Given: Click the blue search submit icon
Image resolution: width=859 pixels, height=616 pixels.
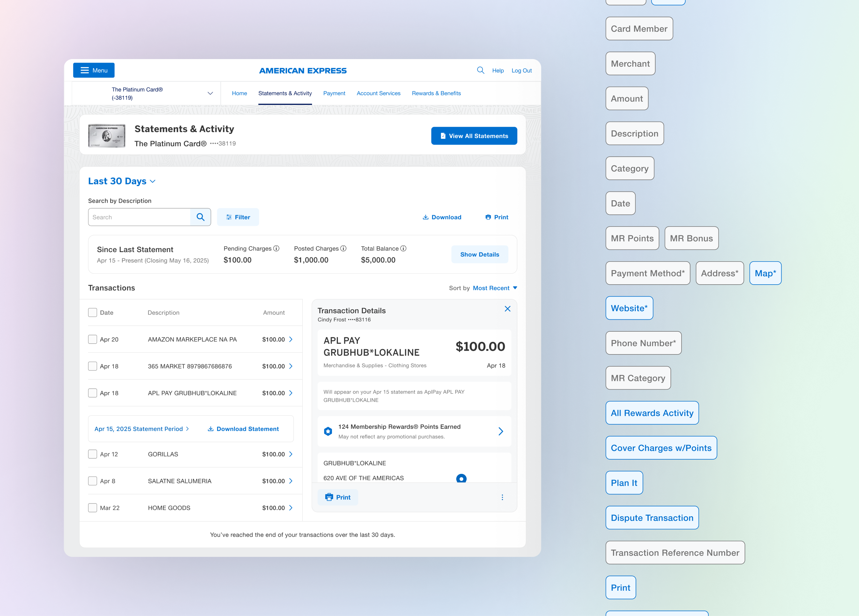Looking at the screenshot, I should pyautogui.click(x=200, y=217).
